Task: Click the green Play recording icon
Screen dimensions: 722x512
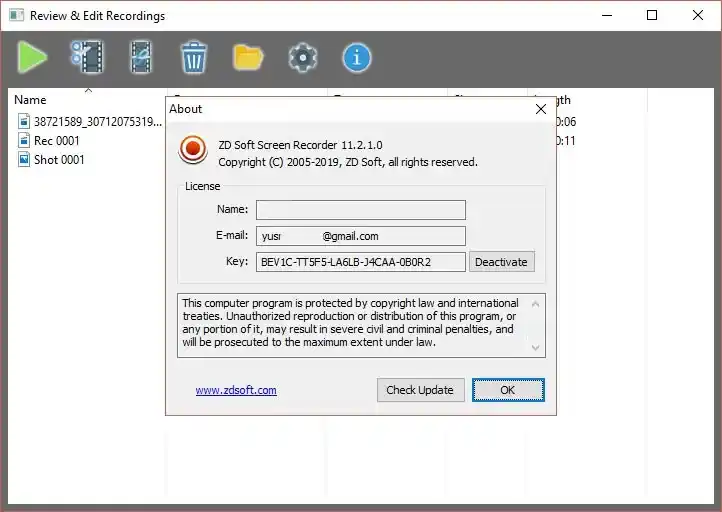Action: 32,57
